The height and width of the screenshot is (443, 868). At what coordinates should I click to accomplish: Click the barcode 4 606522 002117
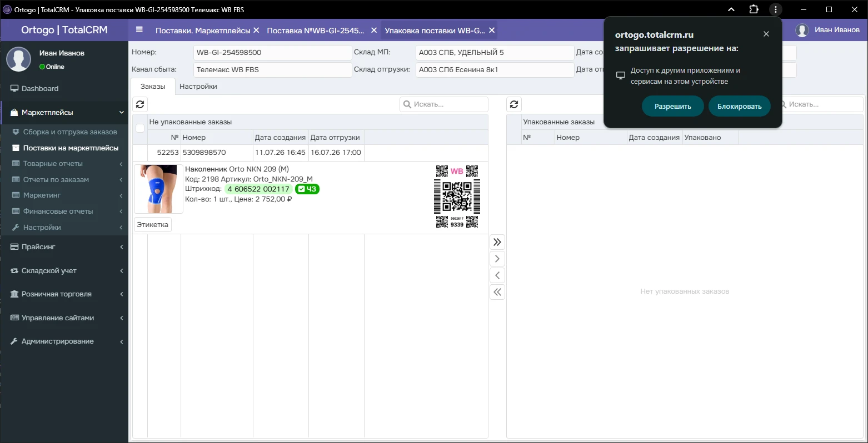tap(258, 189)
